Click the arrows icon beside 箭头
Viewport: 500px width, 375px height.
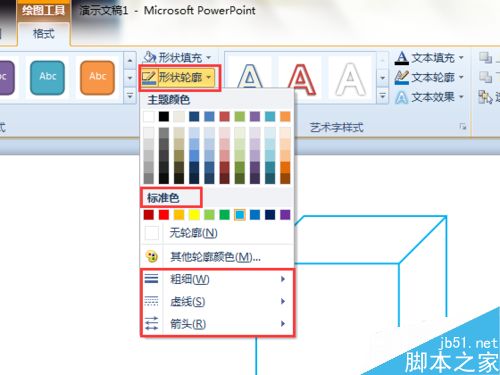point(152,323)
